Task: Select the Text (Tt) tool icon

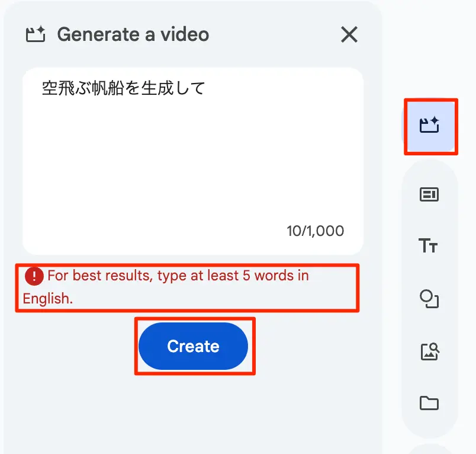Action: pos(428,245)
